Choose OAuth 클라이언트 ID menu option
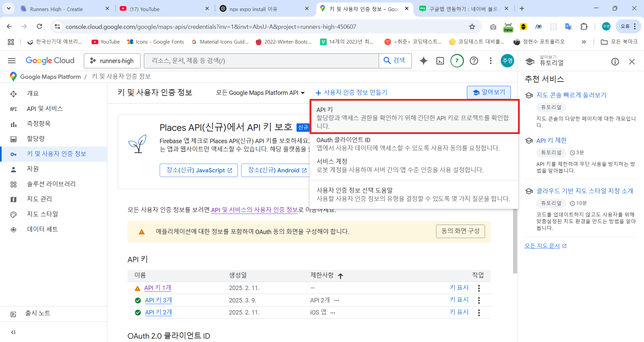The image size is (644, 342). (414, 144)
